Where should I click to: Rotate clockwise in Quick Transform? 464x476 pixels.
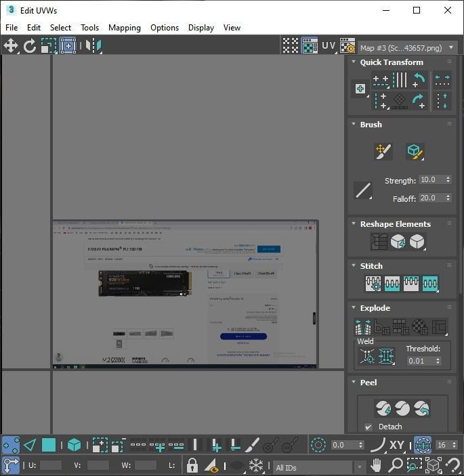point(419,100)
